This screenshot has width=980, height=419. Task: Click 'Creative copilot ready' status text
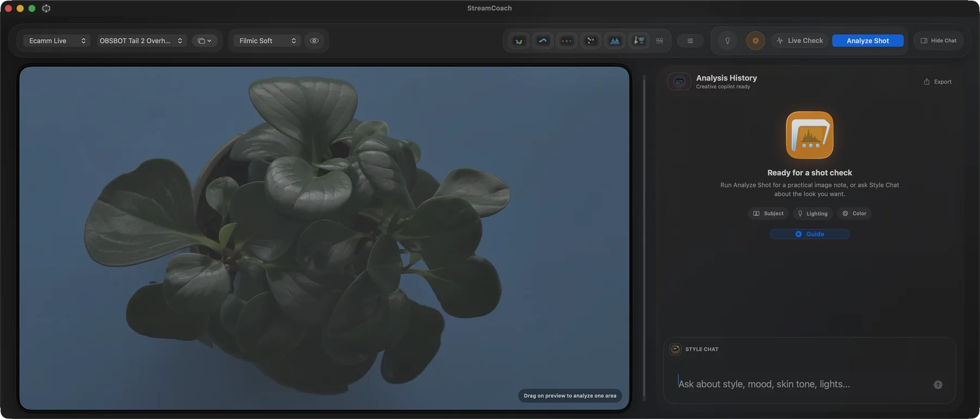(x=723, y=87)
